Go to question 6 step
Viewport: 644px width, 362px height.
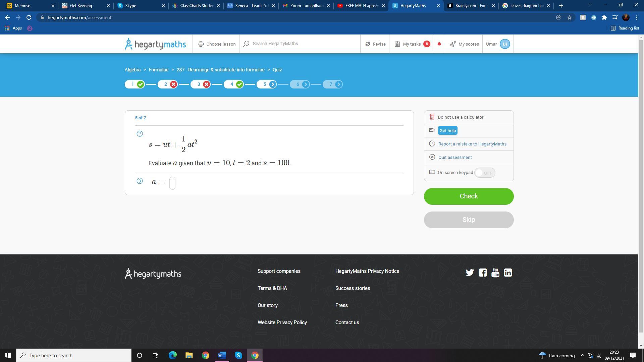pos(300,84)
